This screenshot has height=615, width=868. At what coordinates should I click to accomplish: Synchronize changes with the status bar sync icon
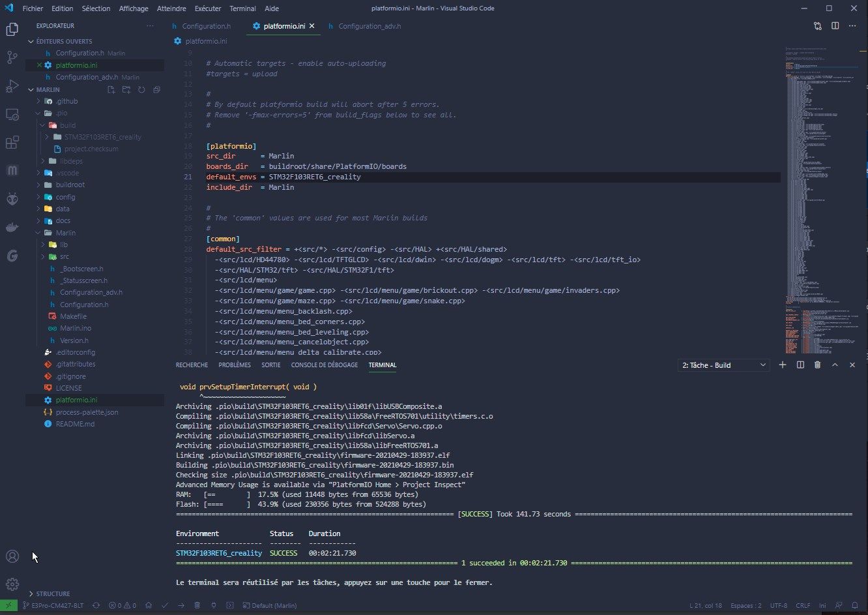(96, 606)
